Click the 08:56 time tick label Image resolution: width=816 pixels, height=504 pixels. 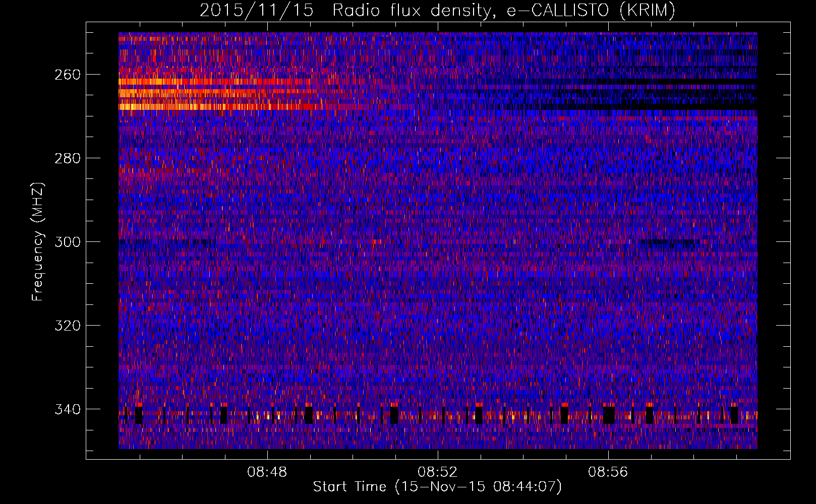click(x=608, y=472)
